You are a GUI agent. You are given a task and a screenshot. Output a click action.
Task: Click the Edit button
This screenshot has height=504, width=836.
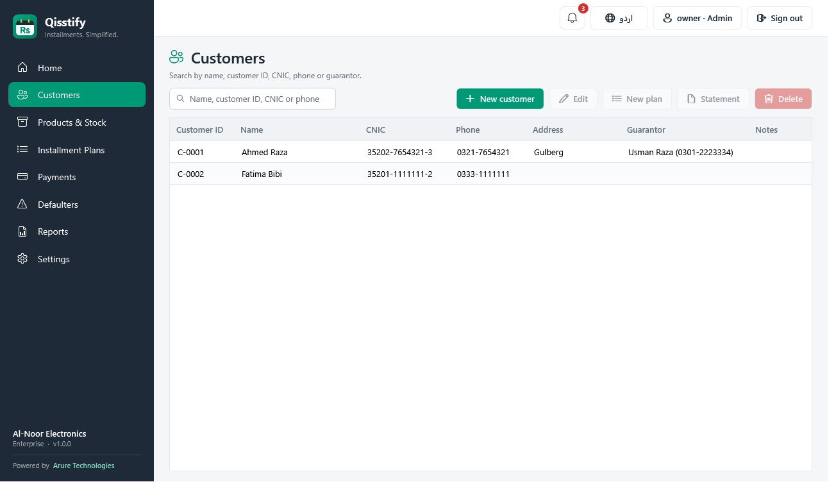[573, 99]
